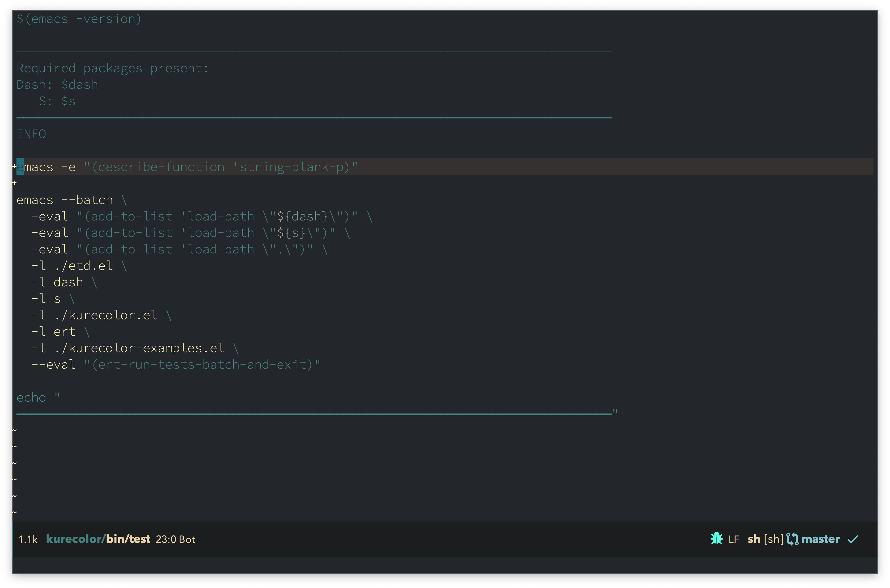
Task: Place cursor on the 'emacs --batch' line
Action: click(65, 200)
